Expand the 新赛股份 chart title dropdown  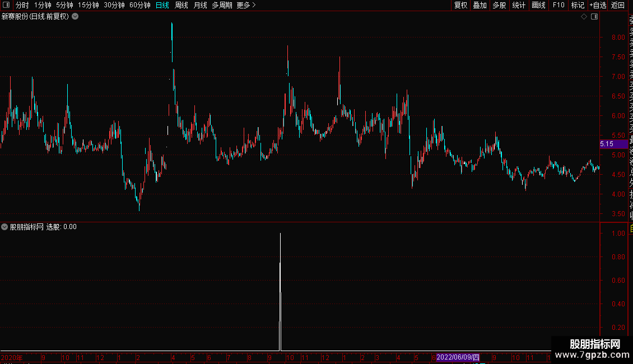[x=75, y=17]
